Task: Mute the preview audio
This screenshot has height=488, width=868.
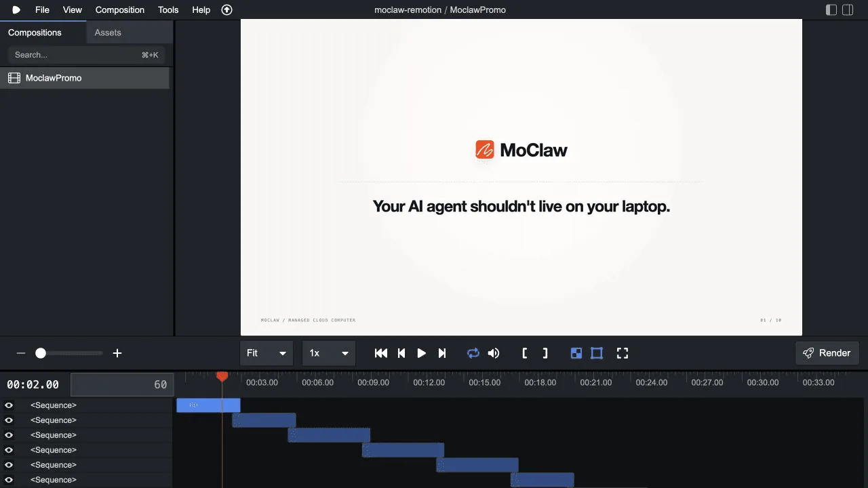Action: tap(494, 353)
